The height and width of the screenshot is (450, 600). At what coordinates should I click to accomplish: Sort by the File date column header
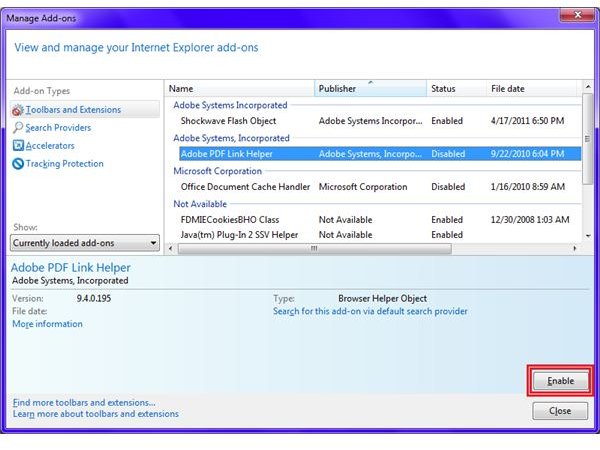coord(533,88)
